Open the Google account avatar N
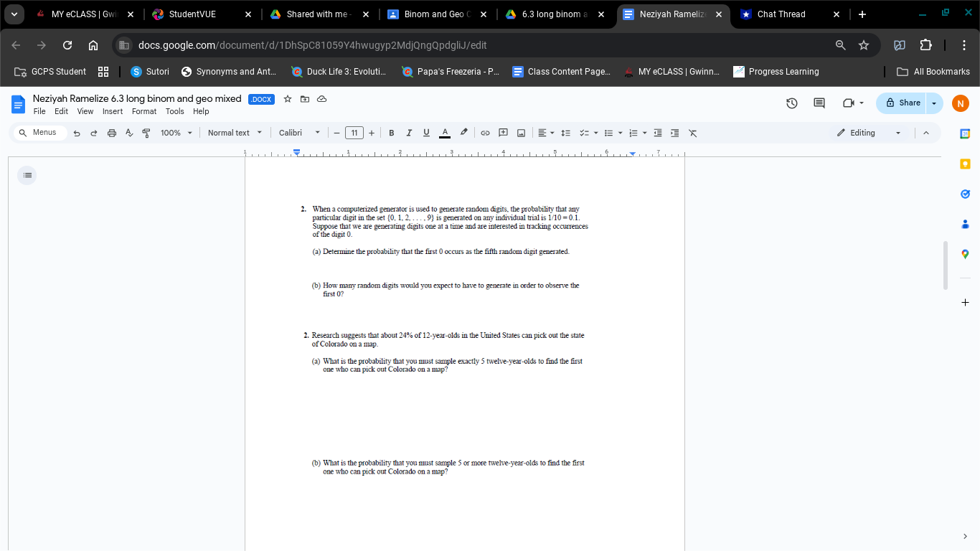Image resolution: width=980 pixels, height=551 pixels. 961,103
